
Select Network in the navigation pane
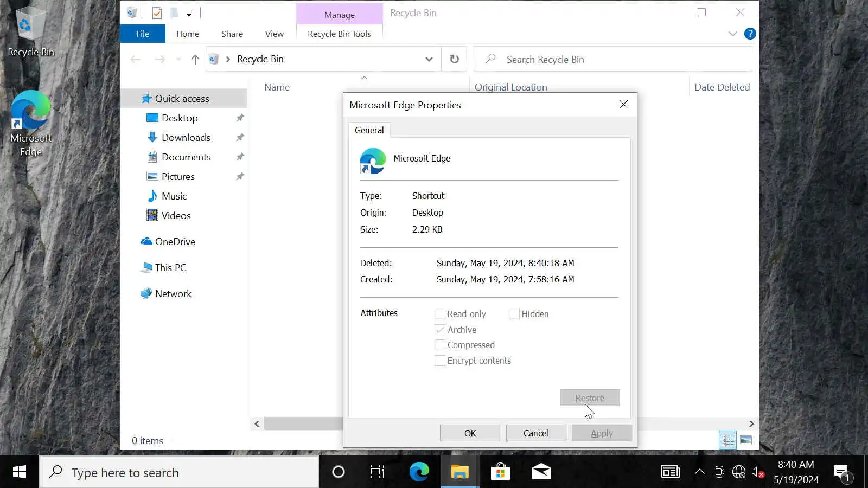pyautogui.click(x=173, y=294)
